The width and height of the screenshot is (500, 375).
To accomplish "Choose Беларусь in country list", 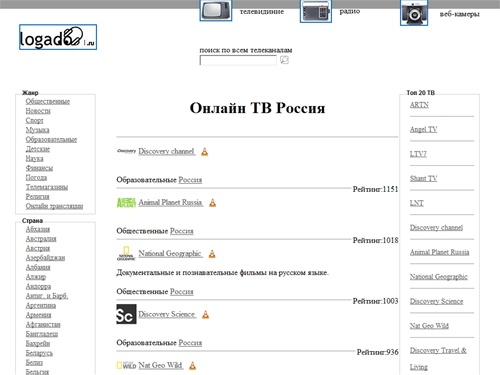I will [39, 353].
